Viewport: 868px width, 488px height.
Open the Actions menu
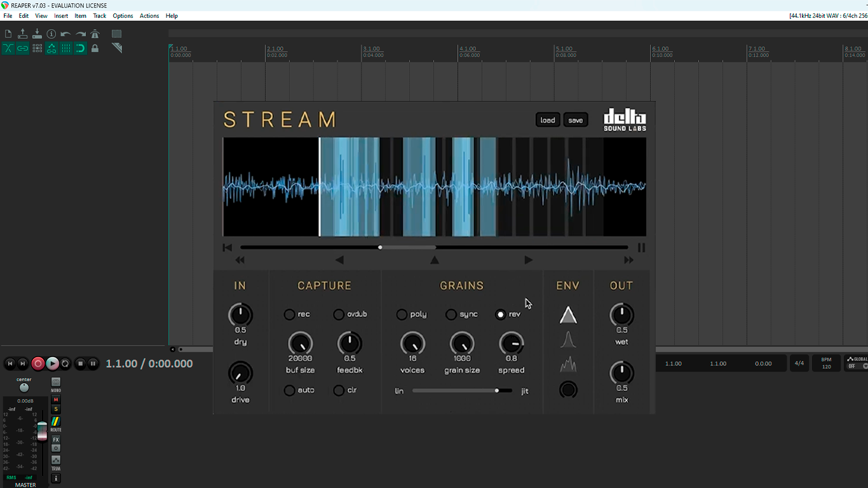[149, 16]
